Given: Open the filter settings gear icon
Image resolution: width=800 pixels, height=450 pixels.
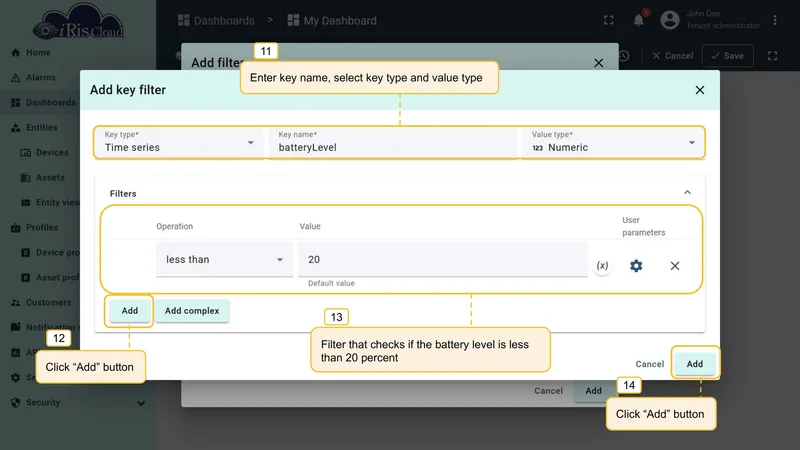Looking at the screenshot, I should pos(636,266).
